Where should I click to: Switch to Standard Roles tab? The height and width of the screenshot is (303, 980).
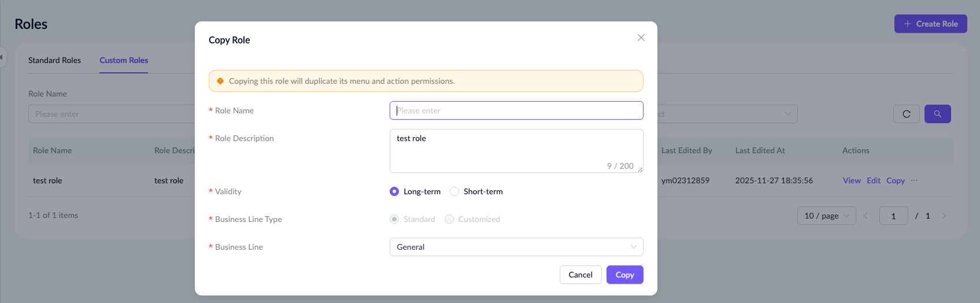point(54,60)
